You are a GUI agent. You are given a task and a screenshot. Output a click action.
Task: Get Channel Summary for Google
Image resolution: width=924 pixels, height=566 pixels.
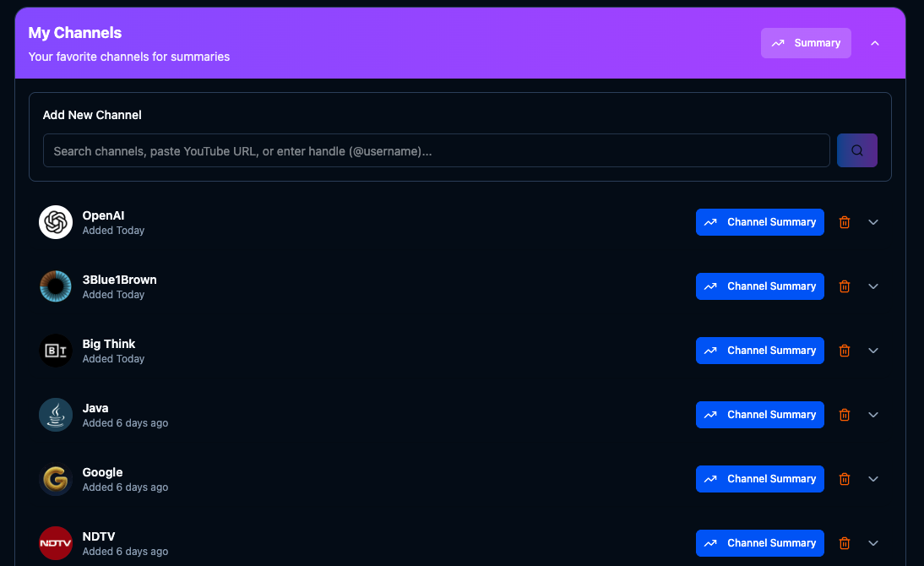coord(759,479)
